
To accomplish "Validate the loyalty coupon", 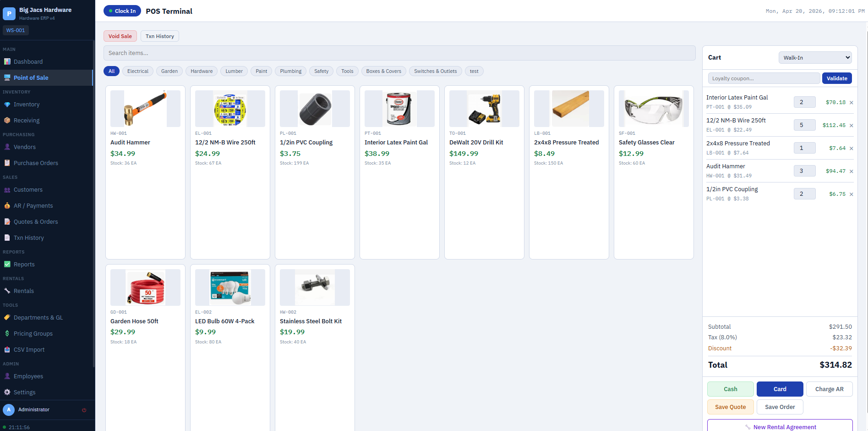I will (x=837, y=78).
